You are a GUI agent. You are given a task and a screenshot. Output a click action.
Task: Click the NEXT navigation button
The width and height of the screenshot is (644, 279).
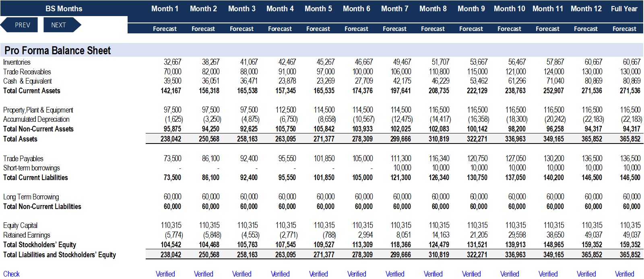pyautogui.click(x=62, y=25)
